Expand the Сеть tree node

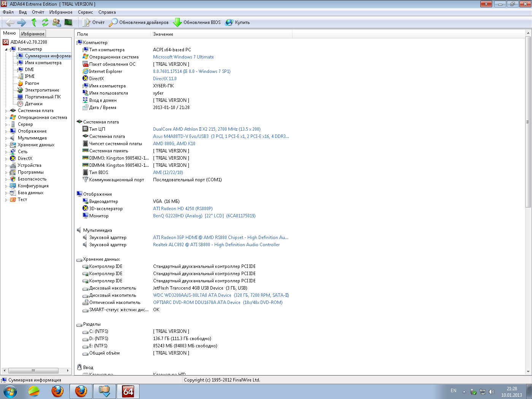(6, 152)
